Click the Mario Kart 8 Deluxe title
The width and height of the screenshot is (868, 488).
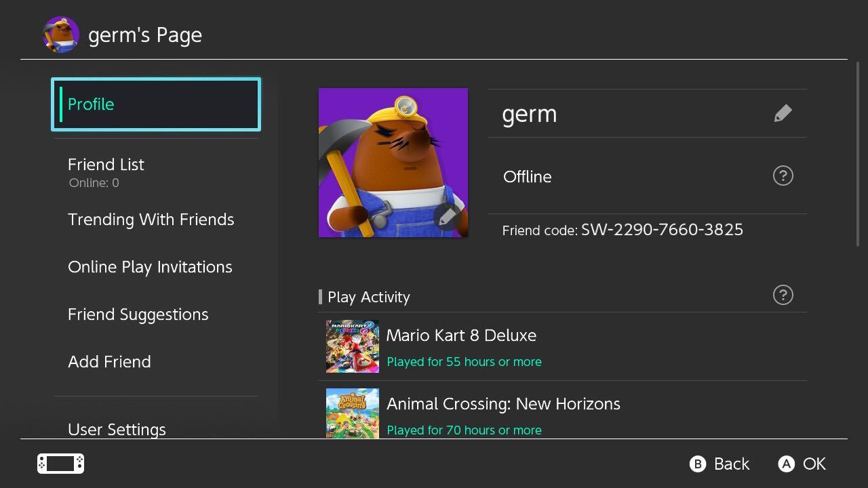[461, 335]
